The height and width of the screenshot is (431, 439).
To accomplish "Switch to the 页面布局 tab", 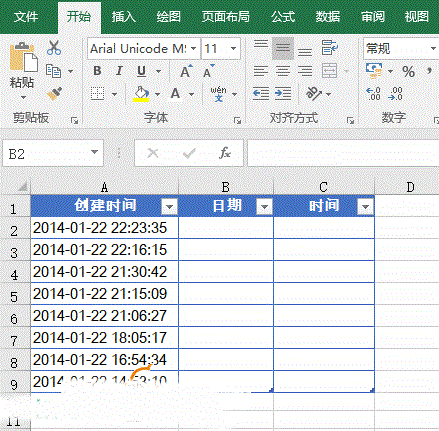I will [225, 17].
